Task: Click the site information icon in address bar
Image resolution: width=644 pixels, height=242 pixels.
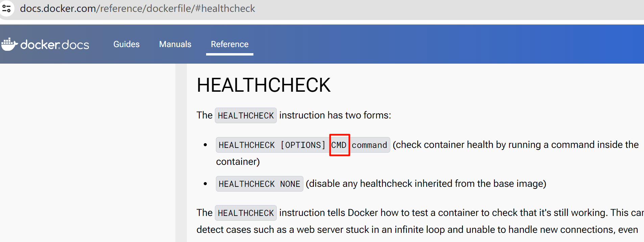Action: 6,8
